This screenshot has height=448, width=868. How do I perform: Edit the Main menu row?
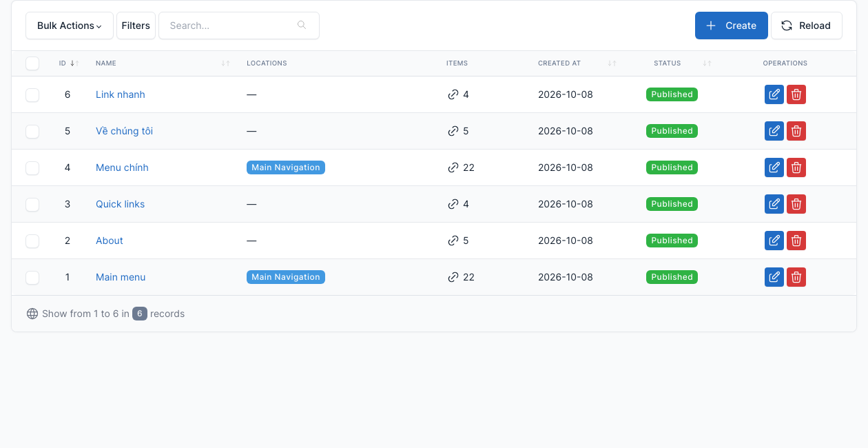tap(774, 277)
